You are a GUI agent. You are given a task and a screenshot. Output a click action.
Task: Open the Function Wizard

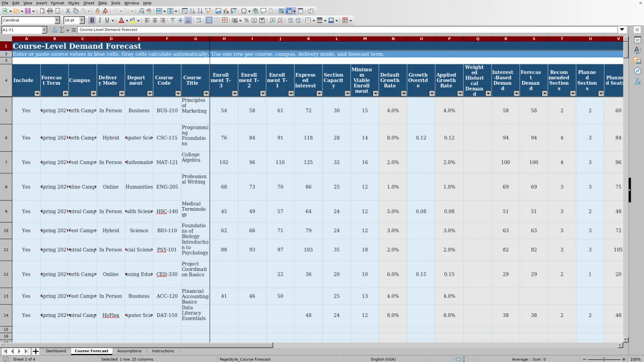(55, 30)
